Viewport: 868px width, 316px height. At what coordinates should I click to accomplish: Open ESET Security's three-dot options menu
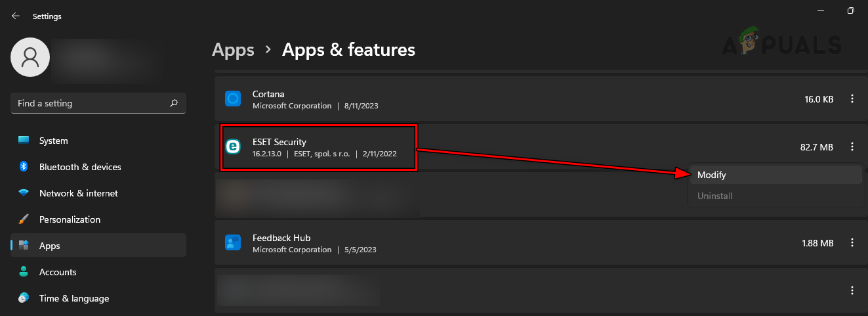pos(852,147)
